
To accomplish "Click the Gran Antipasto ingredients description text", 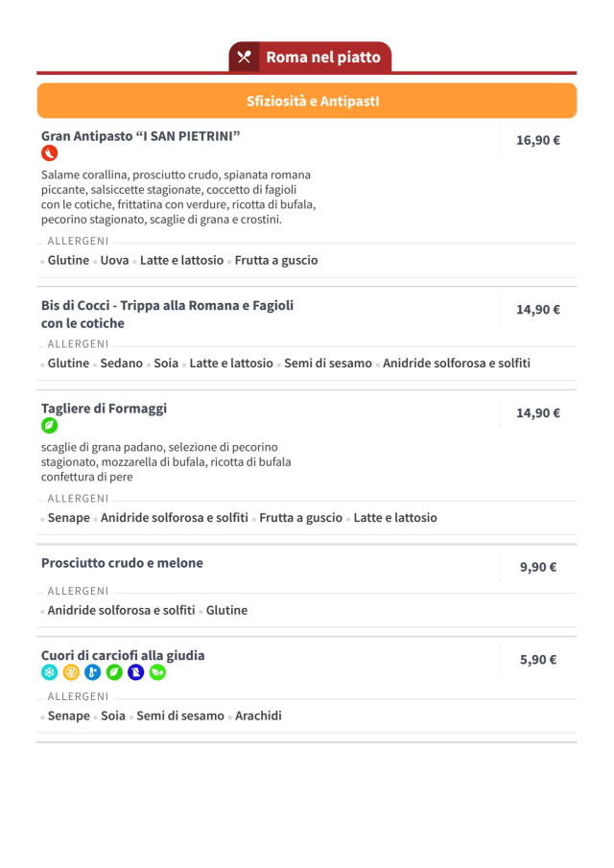I will tap(177, 198).
